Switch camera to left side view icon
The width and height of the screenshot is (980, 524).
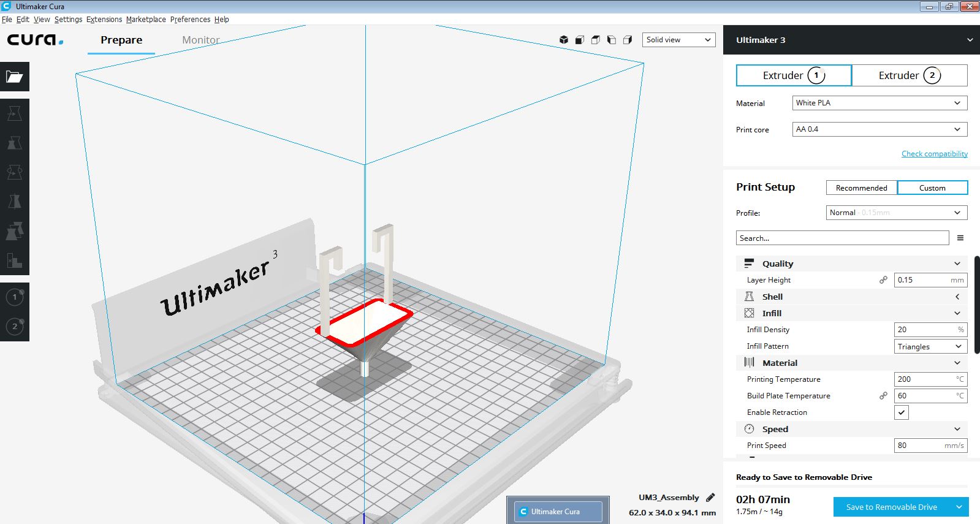click(x=612, y=40)
